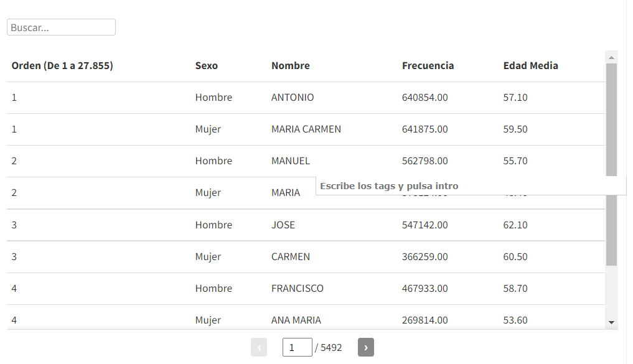Click the ANA MARIA name cell
This screenshot has width=633, height=364.
pyautogui.click(x=296, y=320)
